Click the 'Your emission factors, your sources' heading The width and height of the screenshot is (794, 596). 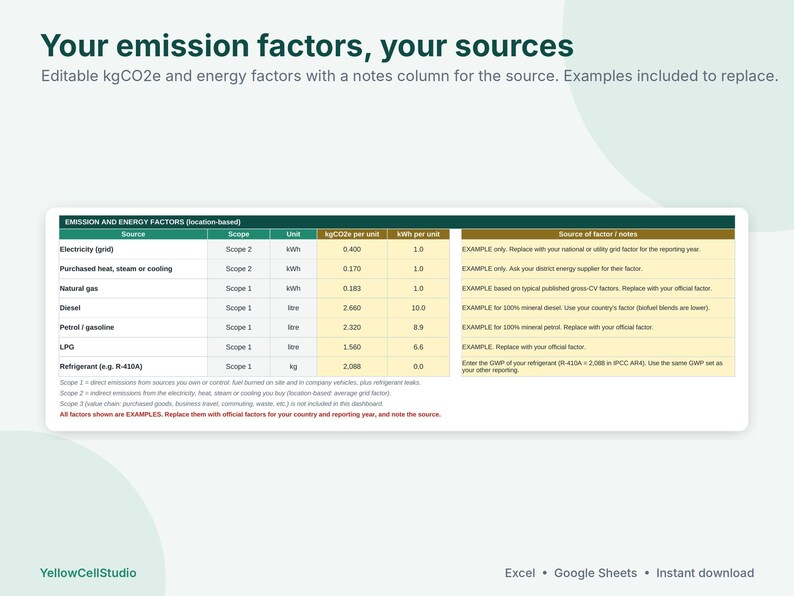307,46
